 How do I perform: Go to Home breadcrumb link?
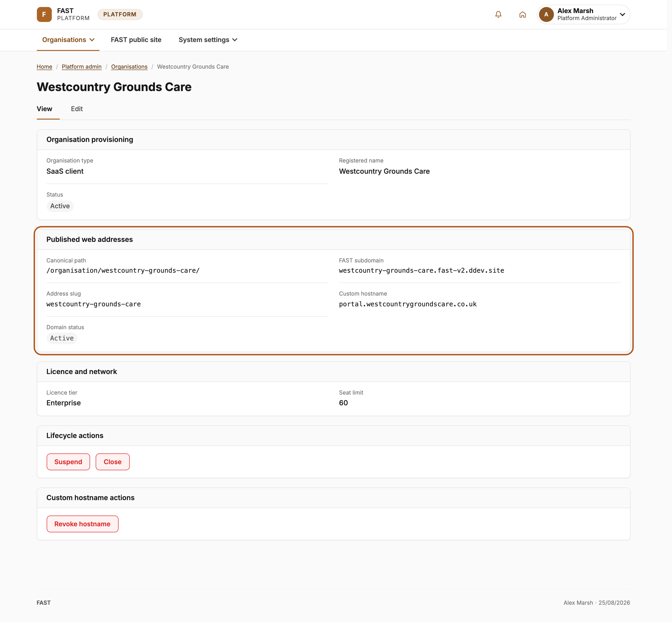[44, 67]
